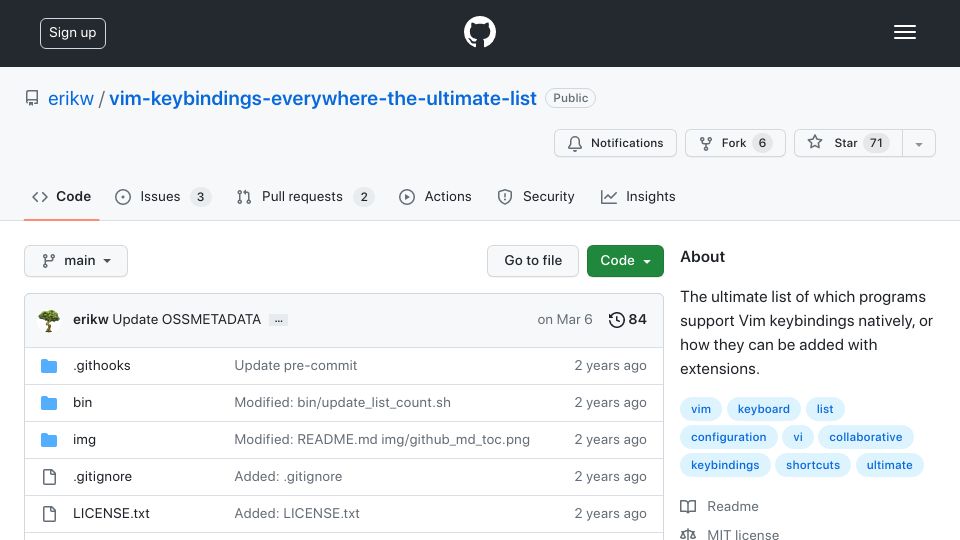960x540 pixels.
Task: Open the Actions tab
Action: tap(435, 197)
